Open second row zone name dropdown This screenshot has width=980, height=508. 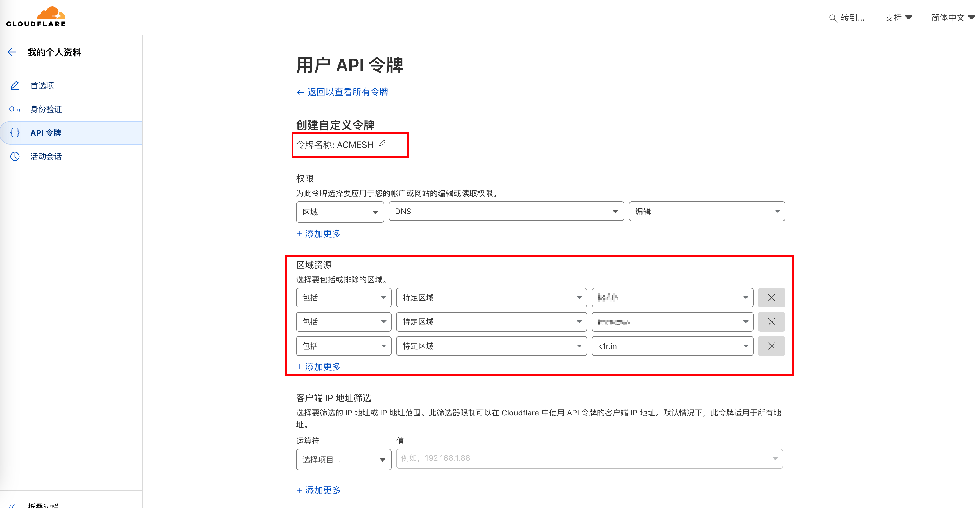point(672,322)
